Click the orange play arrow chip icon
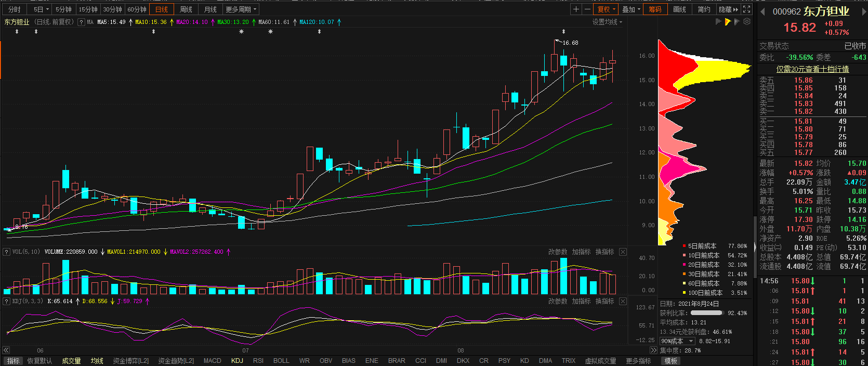Screen dimensions: 868x366 click(x=728, y=22)
